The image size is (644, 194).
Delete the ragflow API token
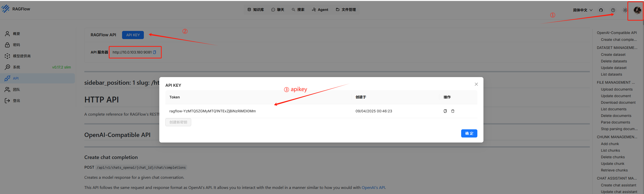click(x=453, y=111)
